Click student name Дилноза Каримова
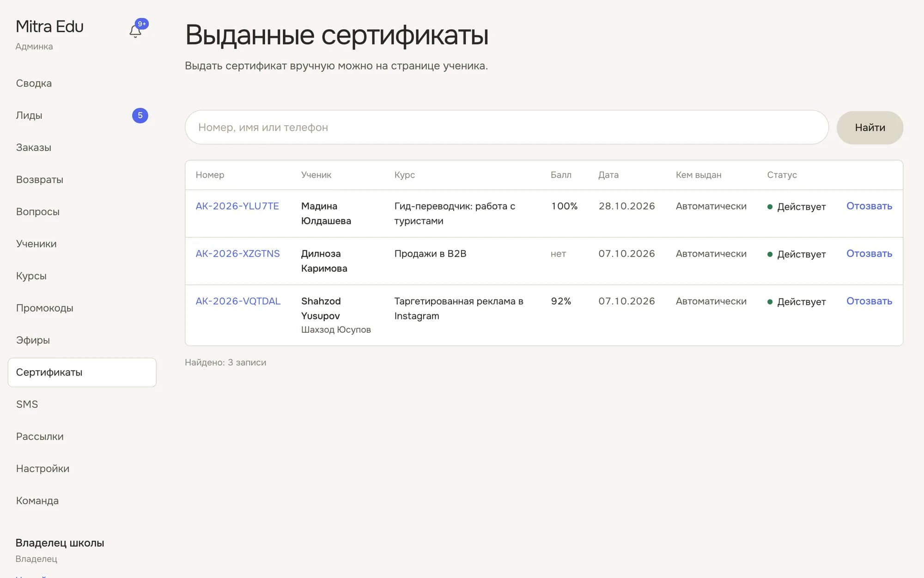 [324, 261]
